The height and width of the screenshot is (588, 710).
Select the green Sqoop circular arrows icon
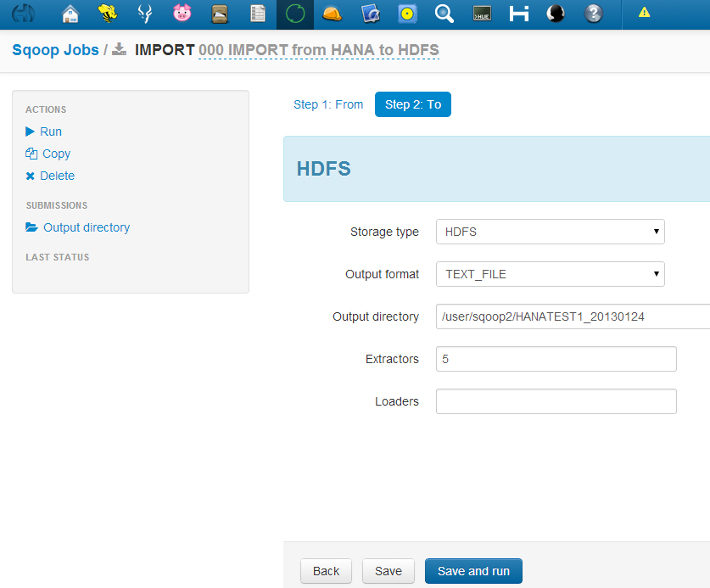click(x=295, y=14)
